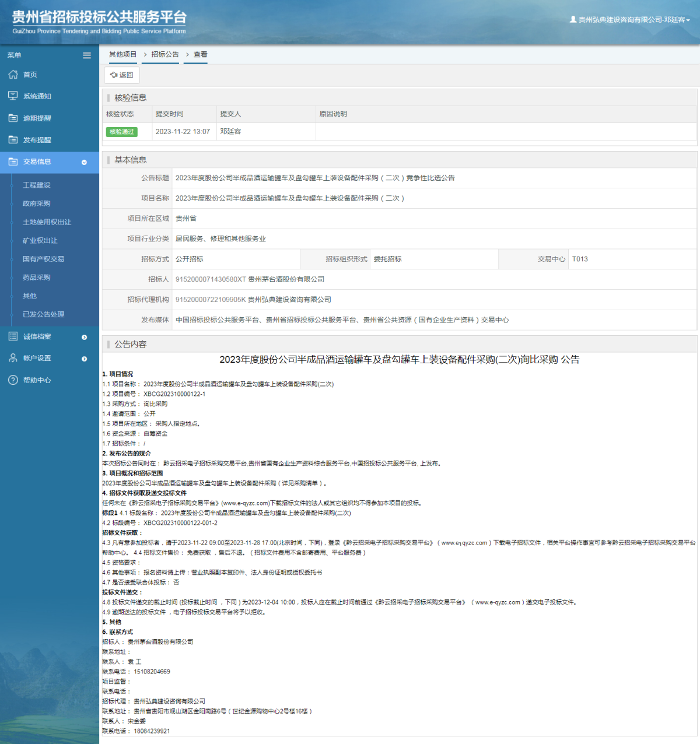The image size is (700, 744).
Task: Collapse the 交易信息 submenu chevron
Action: click(x=85, y=163)
